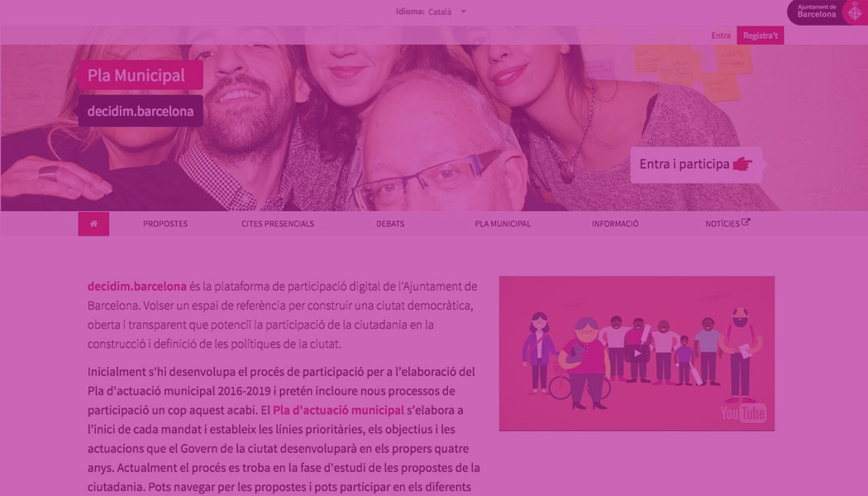Follow the decidim.barcelona text link

point(136,286)
